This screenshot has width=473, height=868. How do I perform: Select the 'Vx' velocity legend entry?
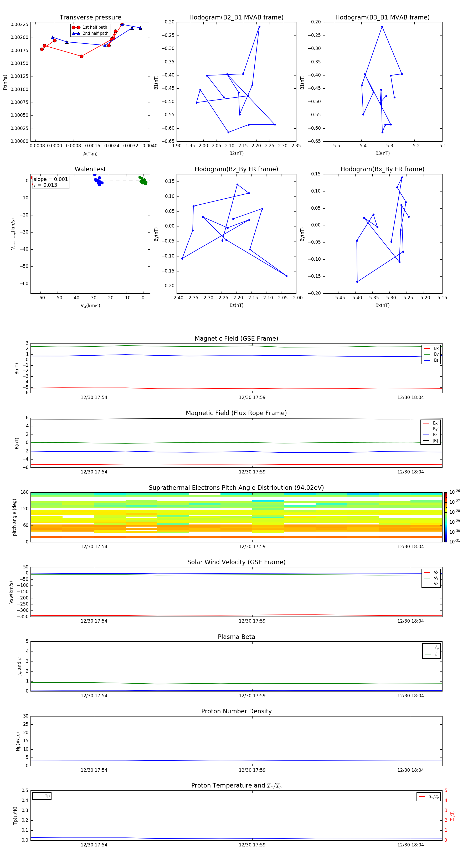(431, 572)
